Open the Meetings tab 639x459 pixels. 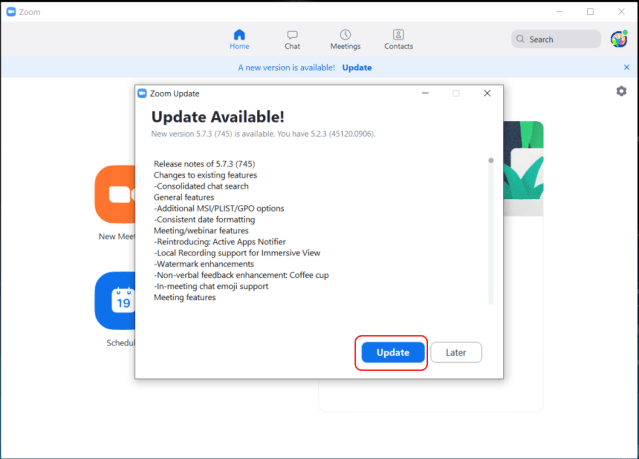[345, 40]
